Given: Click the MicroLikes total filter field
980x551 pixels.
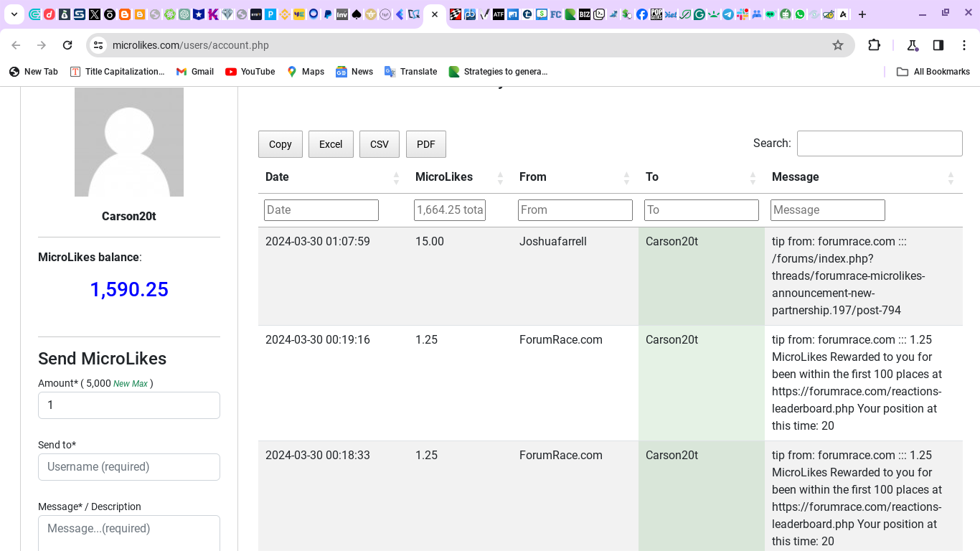Looking at the screenshot, I should pyautogui.click(x=450, y=210).
